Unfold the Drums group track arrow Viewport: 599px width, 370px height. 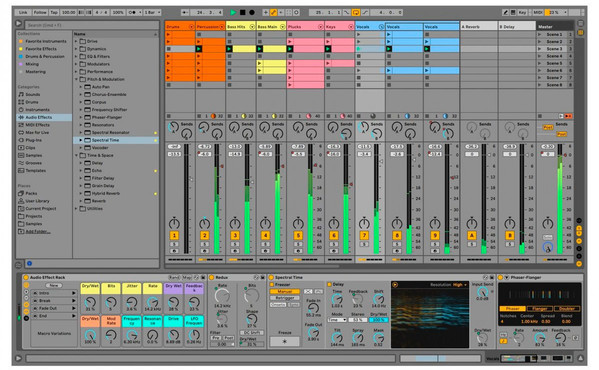tap(191, 27)
